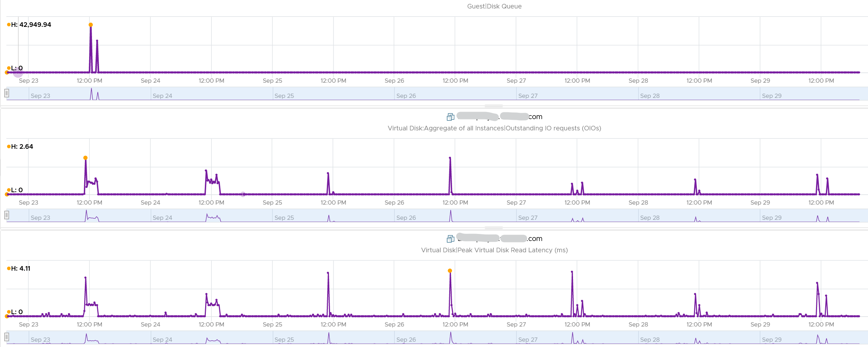This screenshot has width=868, height=347.
Task: Click the orange high-point marker on the Disk Queue chart
Action: tap(91, 25)
